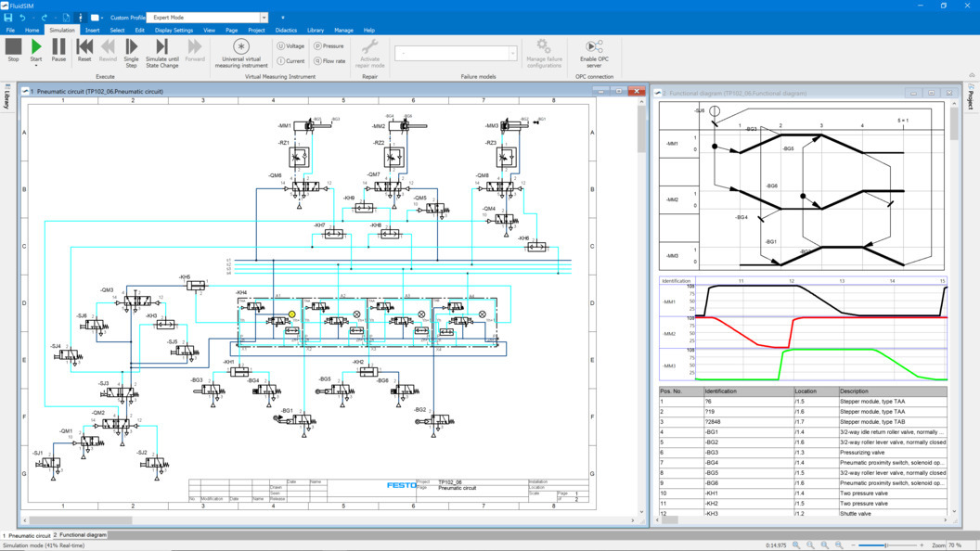Click the Save icon in title bar

8,18
